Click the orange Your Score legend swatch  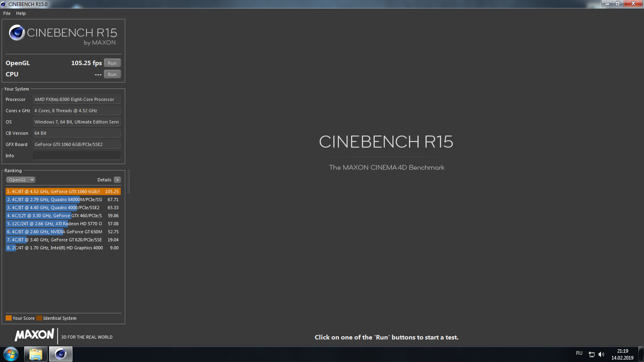pos(8,318)
